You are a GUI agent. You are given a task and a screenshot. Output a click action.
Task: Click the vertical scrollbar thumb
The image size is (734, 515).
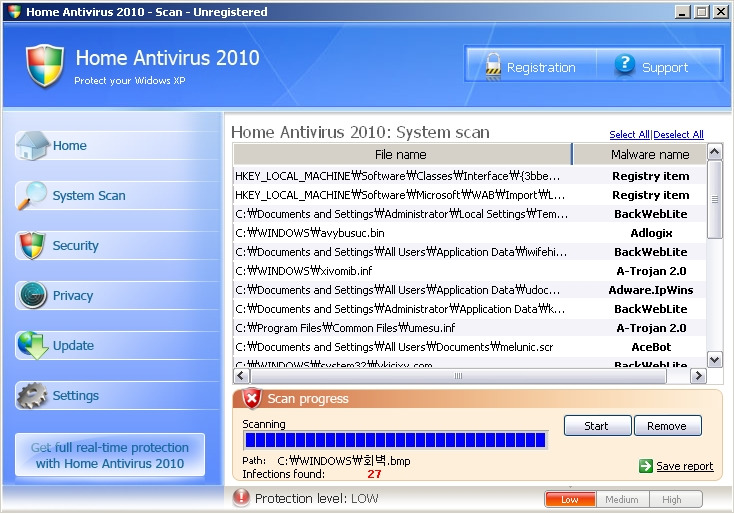coord(714,200)
